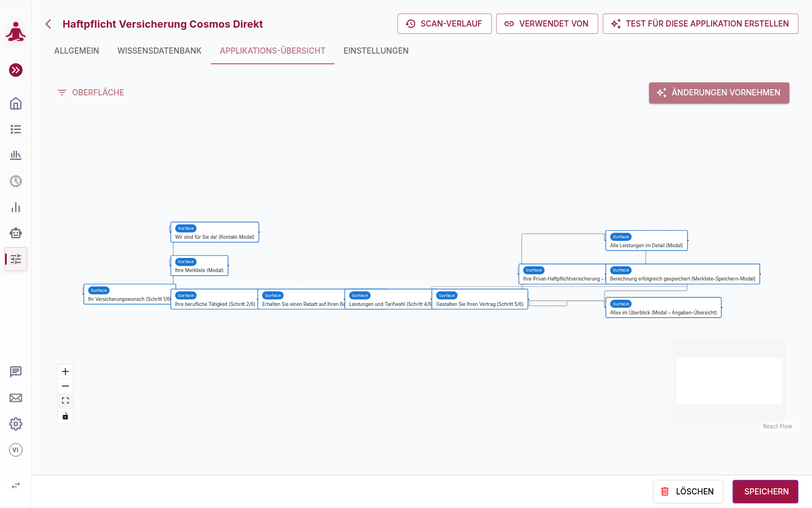Viewport: 812px width, 508px height.
Task: Click the bar chart icon in sidebar
Action: 16,207
